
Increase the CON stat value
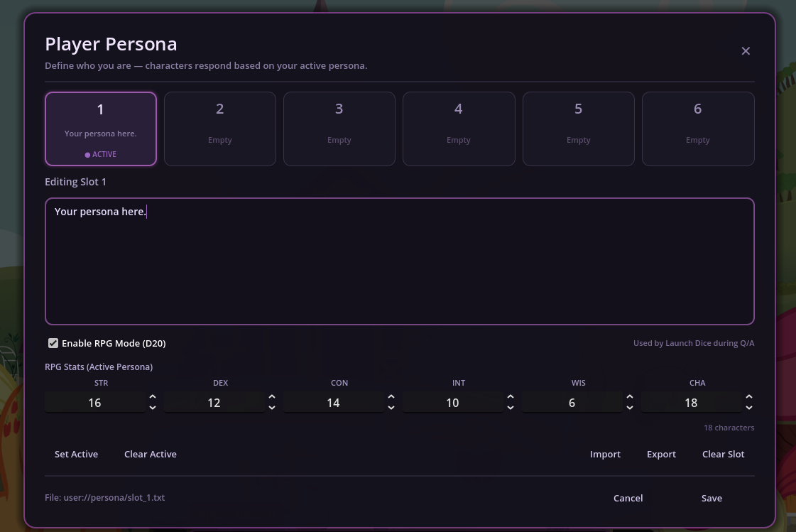(x=391, y=396)
